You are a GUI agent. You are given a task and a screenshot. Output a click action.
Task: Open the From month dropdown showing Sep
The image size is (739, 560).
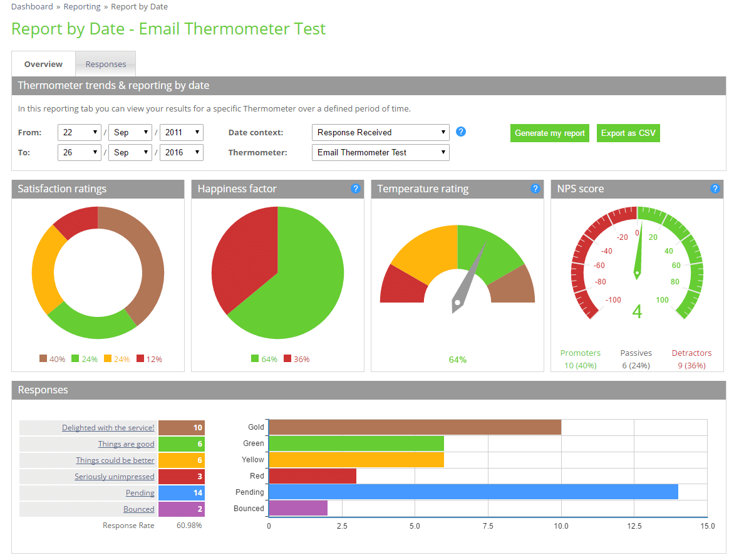(x=130, y=132)
